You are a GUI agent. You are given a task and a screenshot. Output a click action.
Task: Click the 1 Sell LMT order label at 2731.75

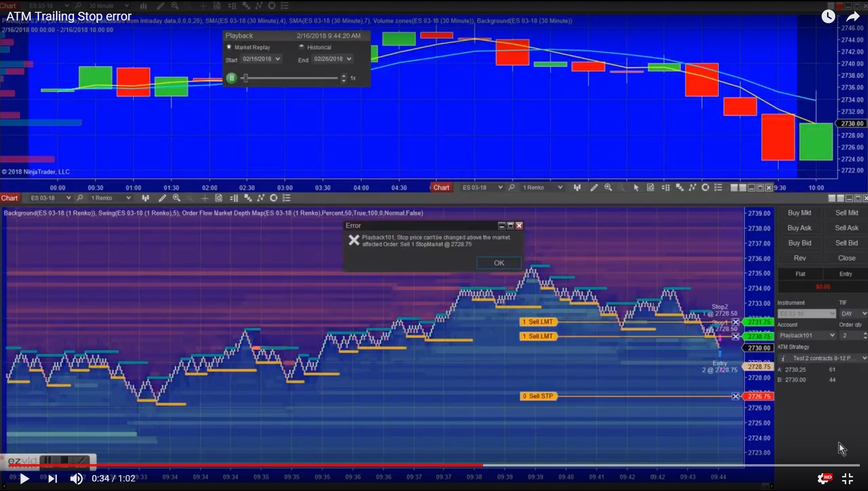coord(538,322)
